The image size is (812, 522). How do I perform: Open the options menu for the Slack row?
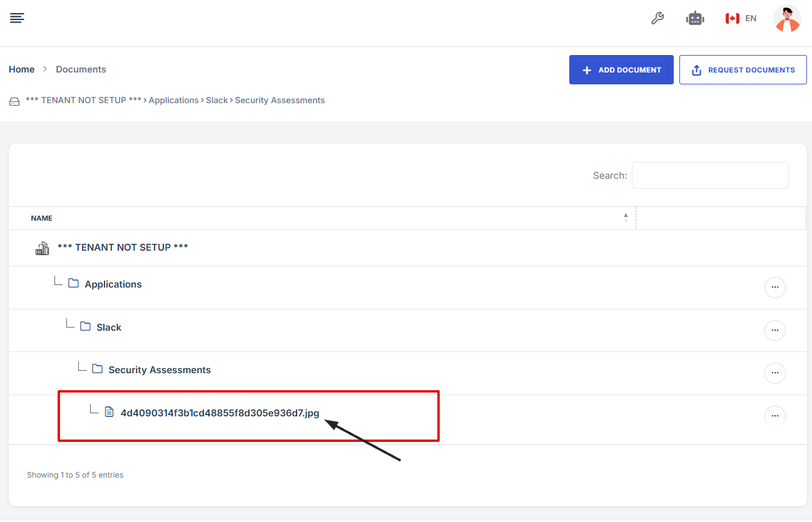click(774, 330)
